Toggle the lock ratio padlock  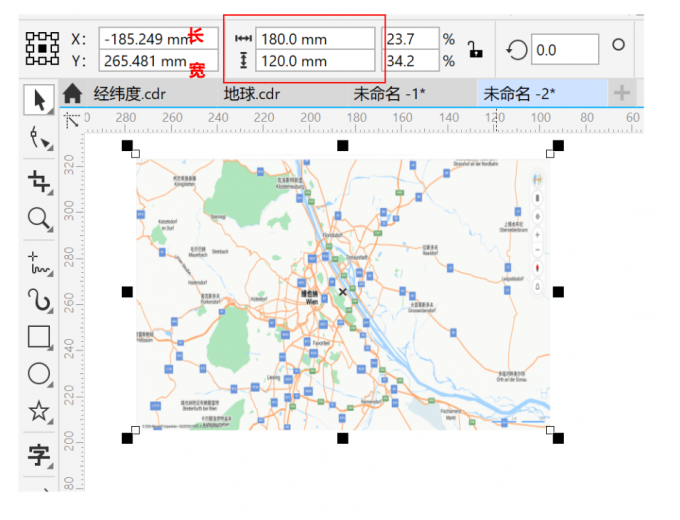click(475, 49)
